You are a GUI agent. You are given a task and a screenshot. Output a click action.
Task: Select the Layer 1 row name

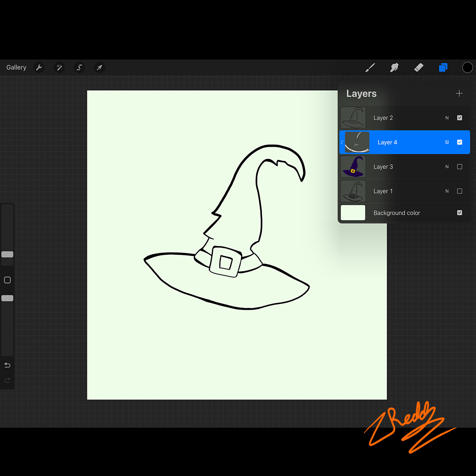point(383,191)
